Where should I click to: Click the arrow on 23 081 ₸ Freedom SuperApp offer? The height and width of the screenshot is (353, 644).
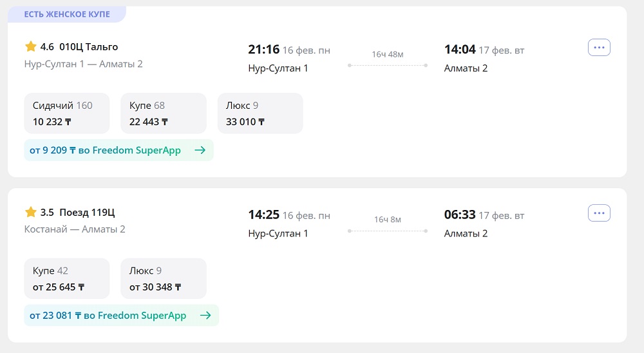tap(205, 316)
